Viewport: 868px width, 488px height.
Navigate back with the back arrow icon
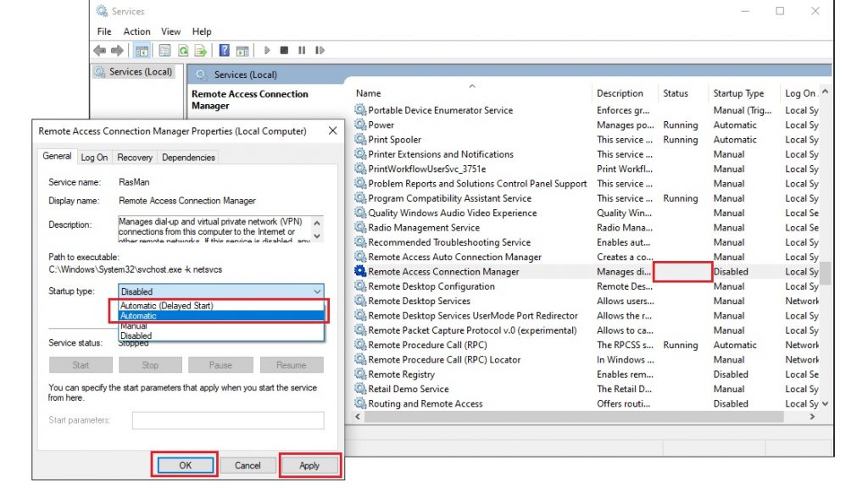point(100,50)
